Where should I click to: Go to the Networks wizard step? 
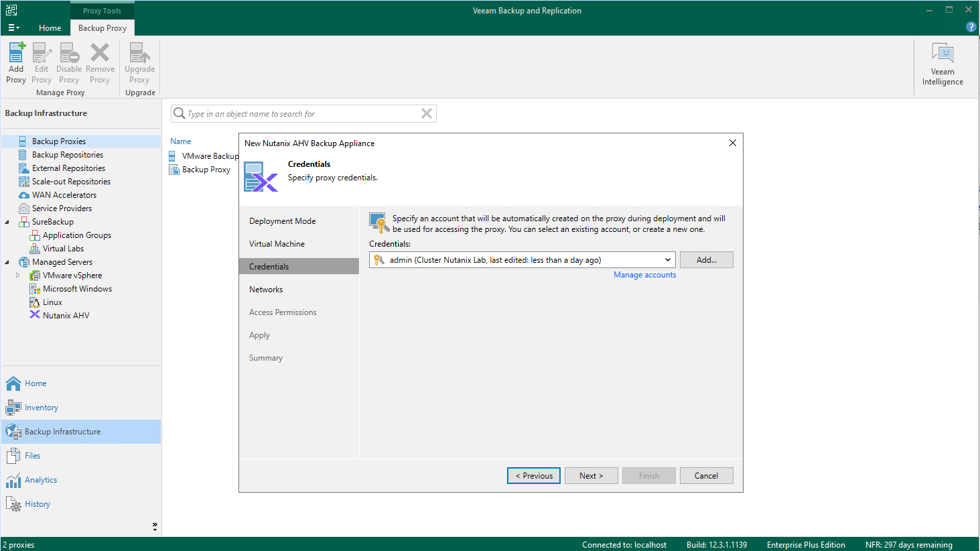(x=266, y=290)
